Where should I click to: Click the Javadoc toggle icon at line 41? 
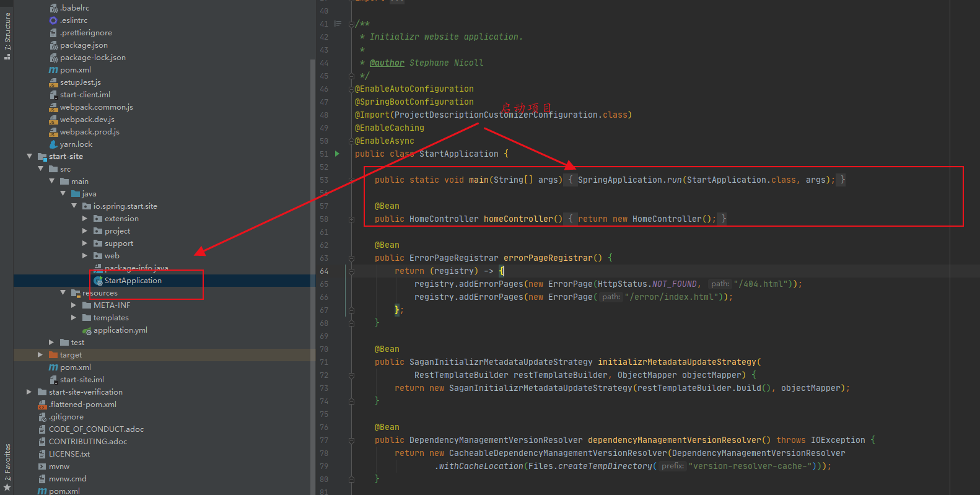338,24
